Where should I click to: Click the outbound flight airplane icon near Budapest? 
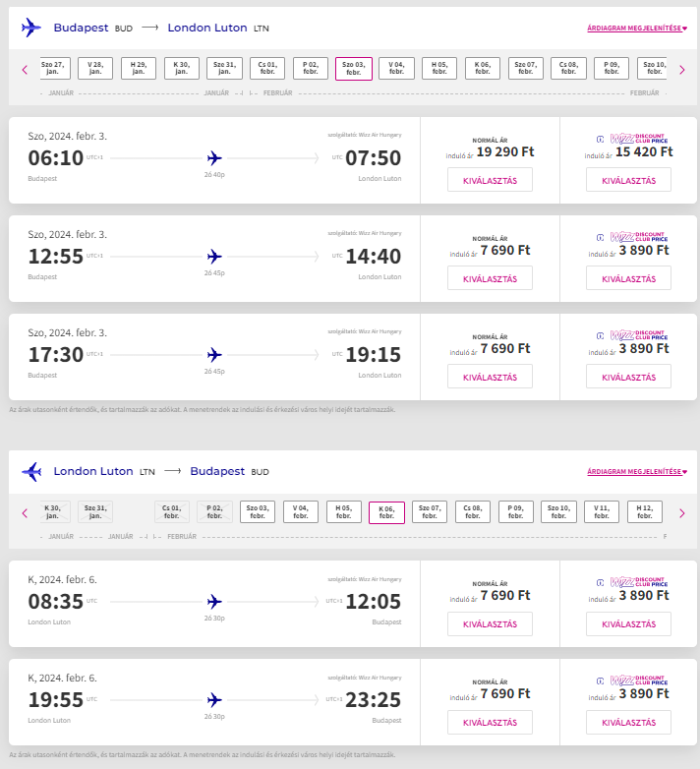click(30, 28)
